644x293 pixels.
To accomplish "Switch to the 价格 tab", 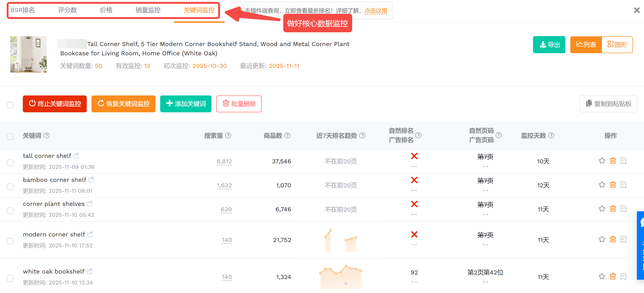I will pyautogui.click(x=106, y=10).
